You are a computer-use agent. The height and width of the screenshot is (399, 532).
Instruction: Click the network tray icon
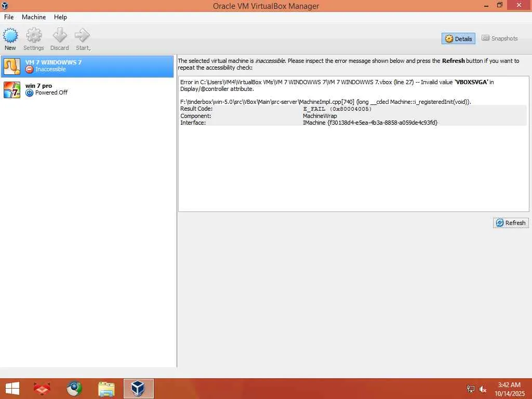coord(471,389)
